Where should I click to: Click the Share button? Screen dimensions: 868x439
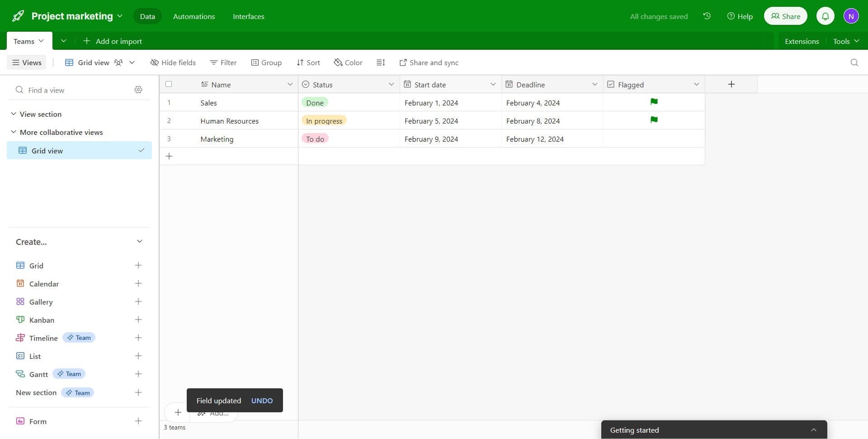pyautogui.click(x=785, y=16)
